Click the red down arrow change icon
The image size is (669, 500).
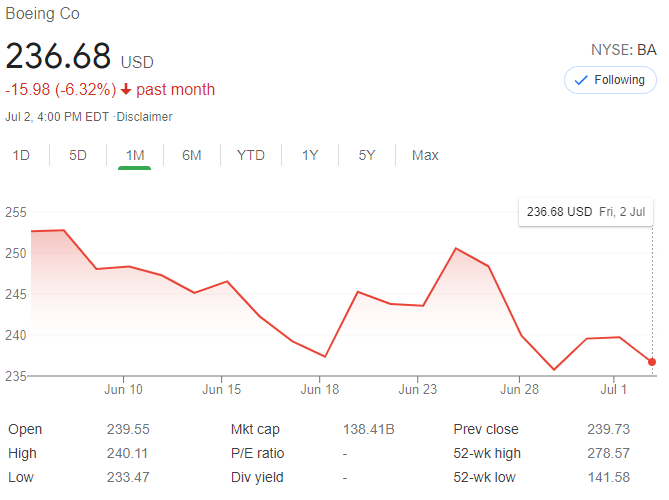point(126,90)
